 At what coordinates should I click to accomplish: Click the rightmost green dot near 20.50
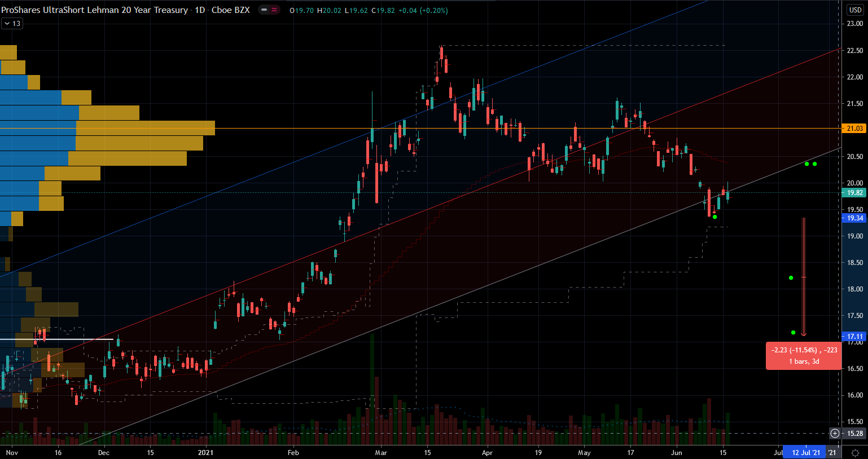815,164
